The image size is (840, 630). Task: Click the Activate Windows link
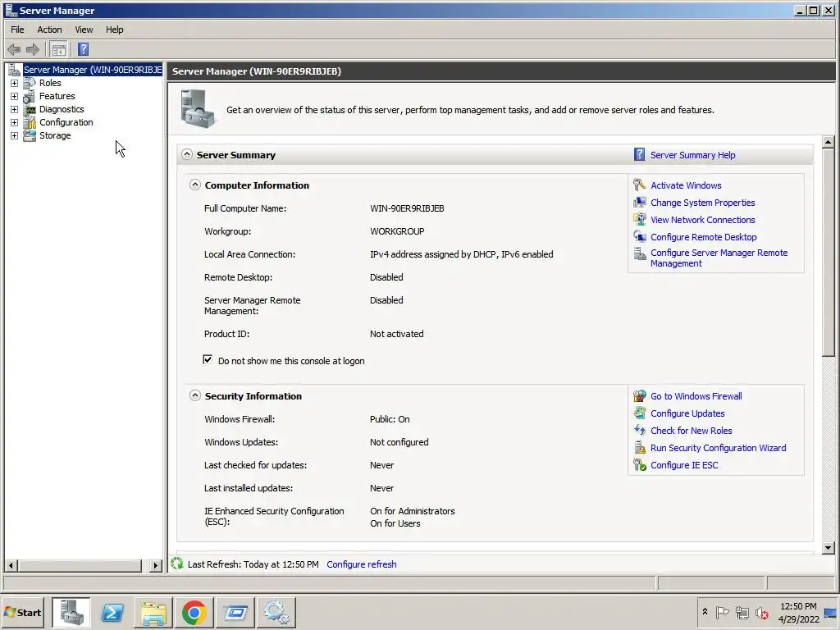coord(686,185)
